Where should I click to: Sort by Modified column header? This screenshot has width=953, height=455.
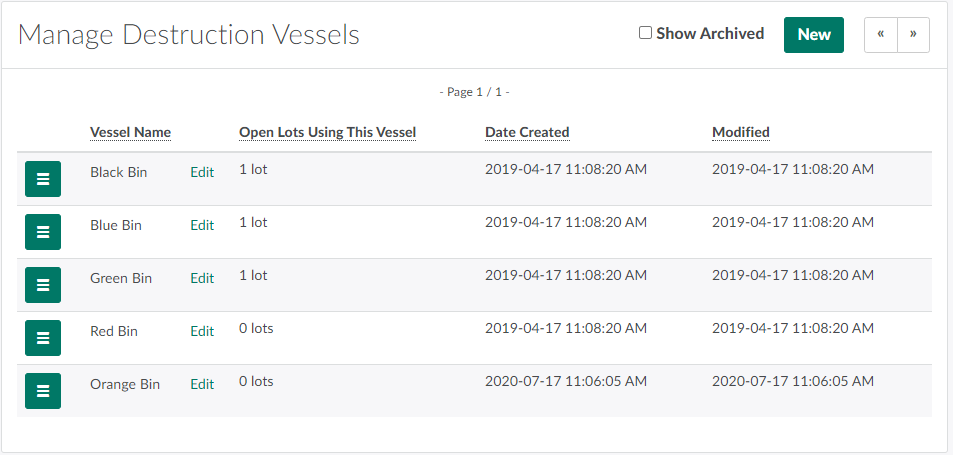740,132
